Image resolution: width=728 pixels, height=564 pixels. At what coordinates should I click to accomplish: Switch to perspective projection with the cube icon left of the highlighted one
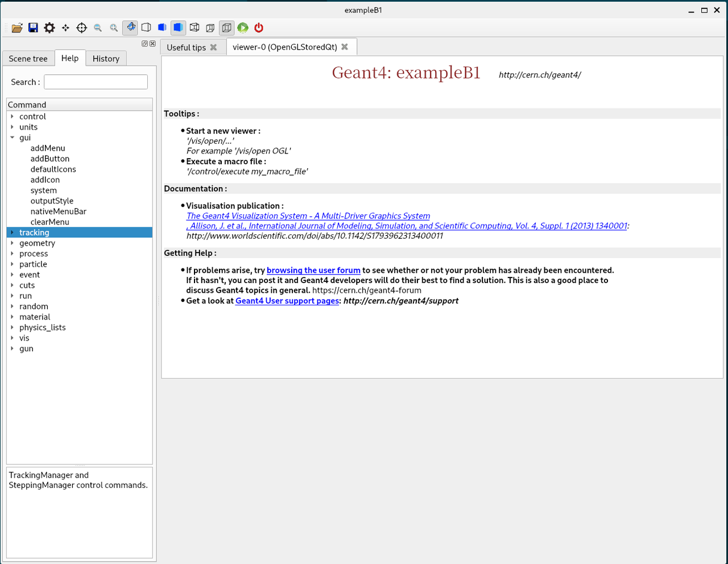[x=210, y=27]
